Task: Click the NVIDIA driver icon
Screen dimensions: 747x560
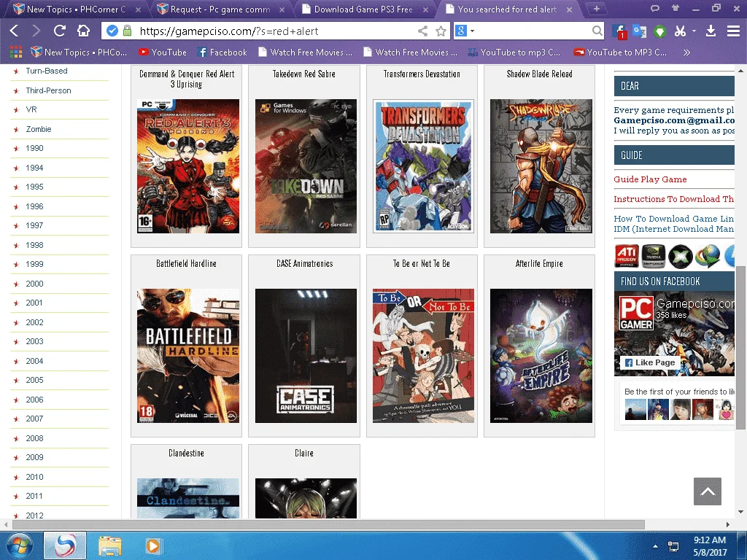Action: pyautogui.click(x=653, y=256)
